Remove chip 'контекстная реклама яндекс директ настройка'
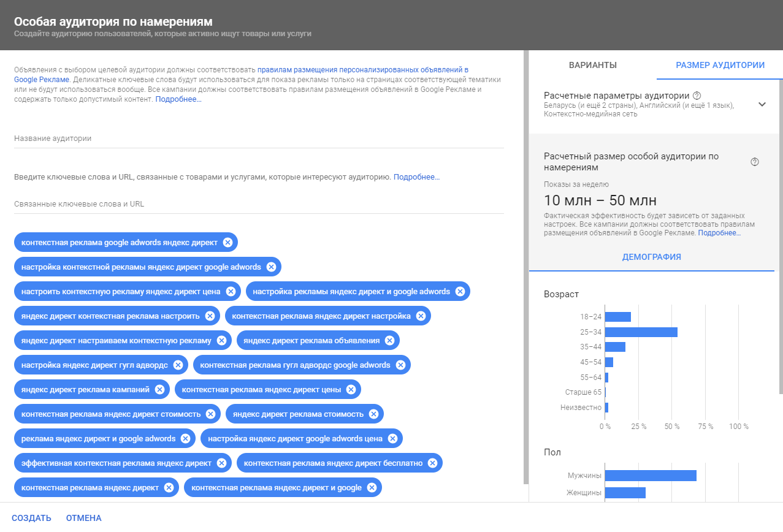 point(421,316)
